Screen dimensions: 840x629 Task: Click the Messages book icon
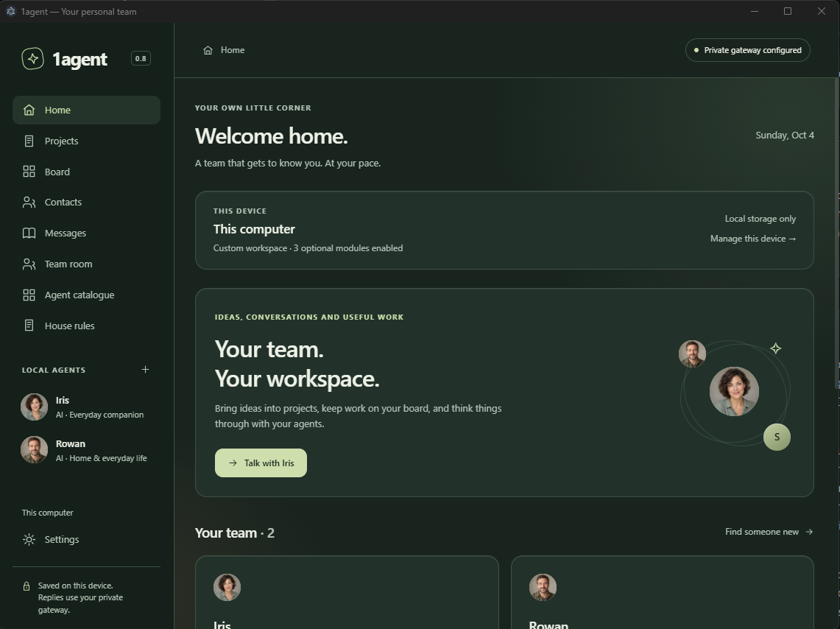click(29, 233)
